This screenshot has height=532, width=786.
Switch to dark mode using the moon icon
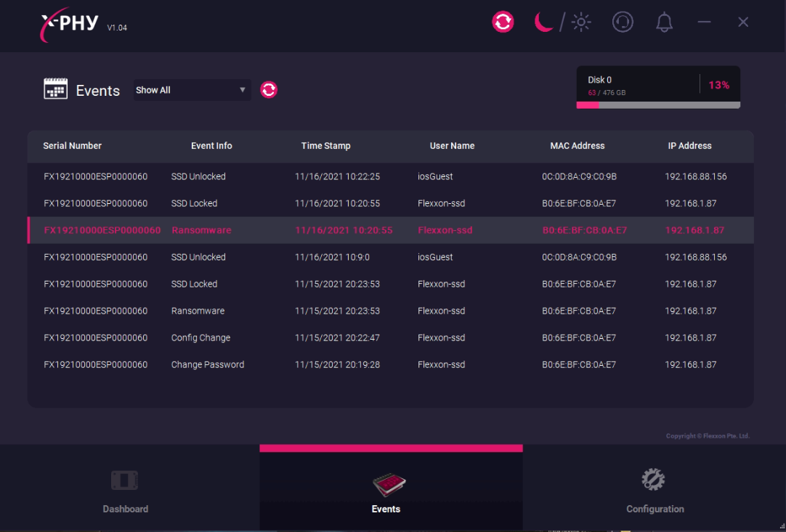point(543,22)
